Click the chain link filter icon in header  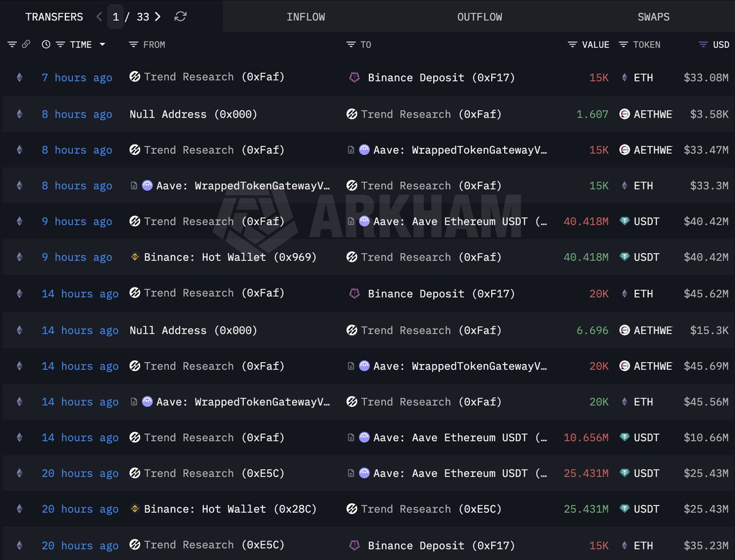(x=26, y=44)
